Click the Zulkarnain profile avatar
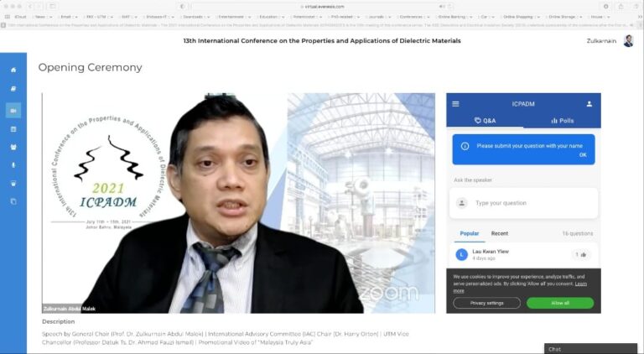 (x=628, y=40)
